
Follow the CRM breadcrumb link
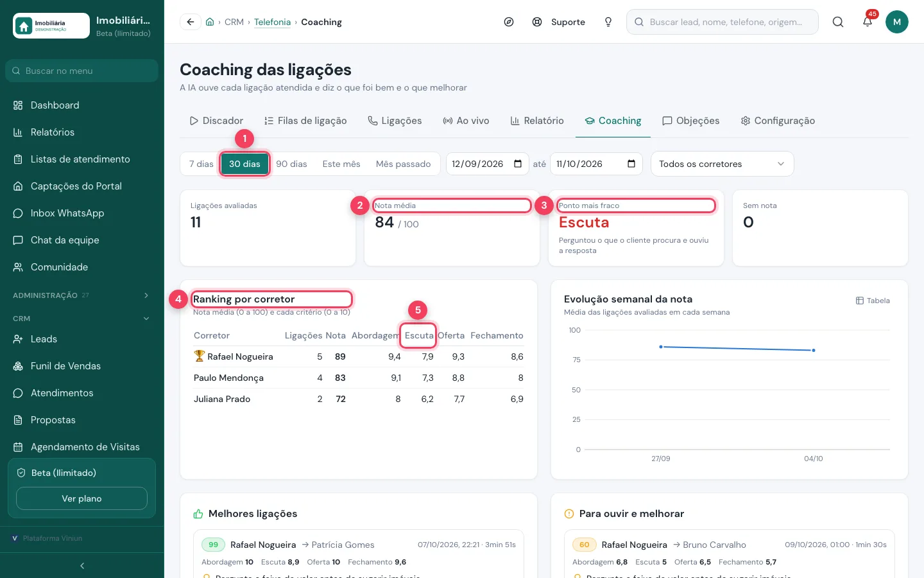(234, 22)
